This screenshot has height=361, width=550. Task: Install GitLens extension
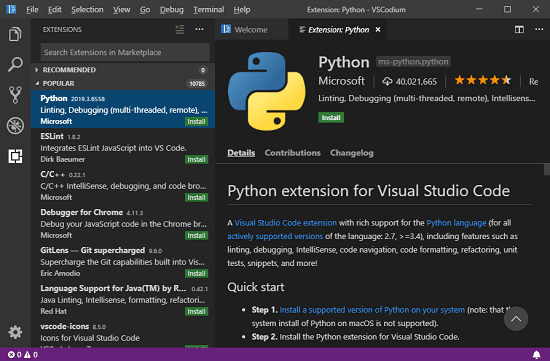196,274
